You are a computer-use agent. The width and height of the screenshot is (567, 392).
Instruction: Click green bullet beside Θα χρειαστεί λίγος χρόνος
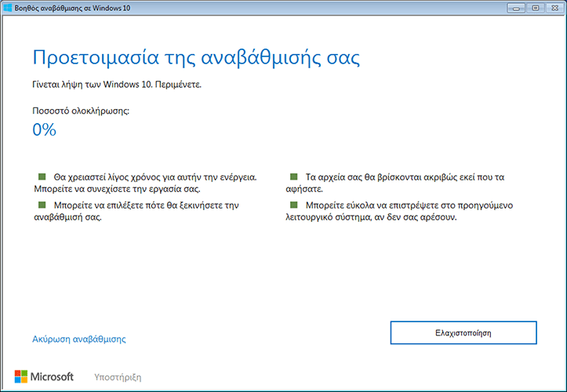click(x=42, y=176)
